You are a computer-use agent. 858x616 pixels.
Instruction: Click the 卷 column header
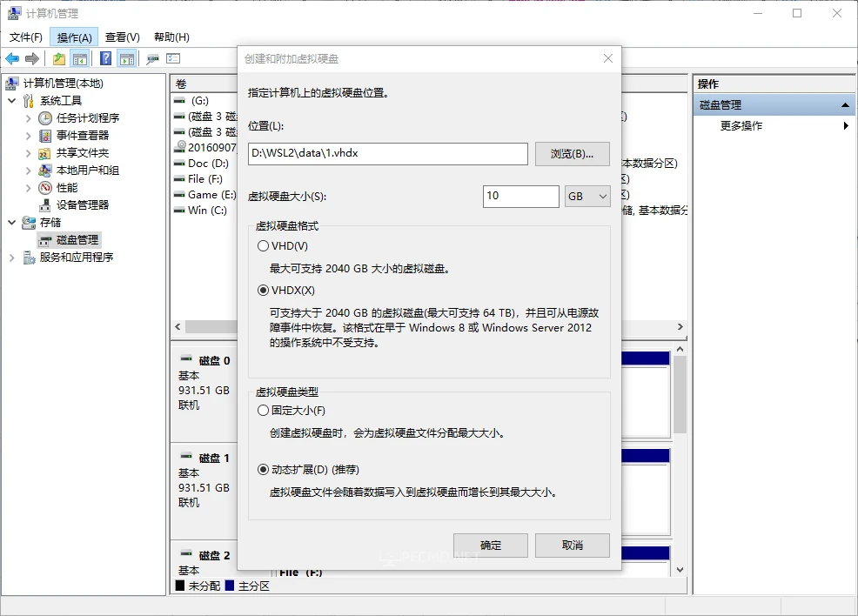204,84
